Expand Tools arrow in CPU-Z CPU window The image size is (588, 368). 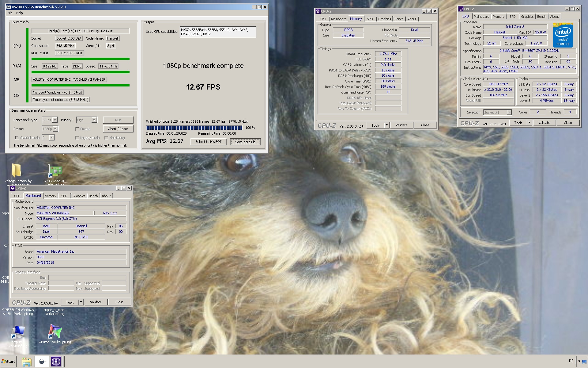[529, 123]
